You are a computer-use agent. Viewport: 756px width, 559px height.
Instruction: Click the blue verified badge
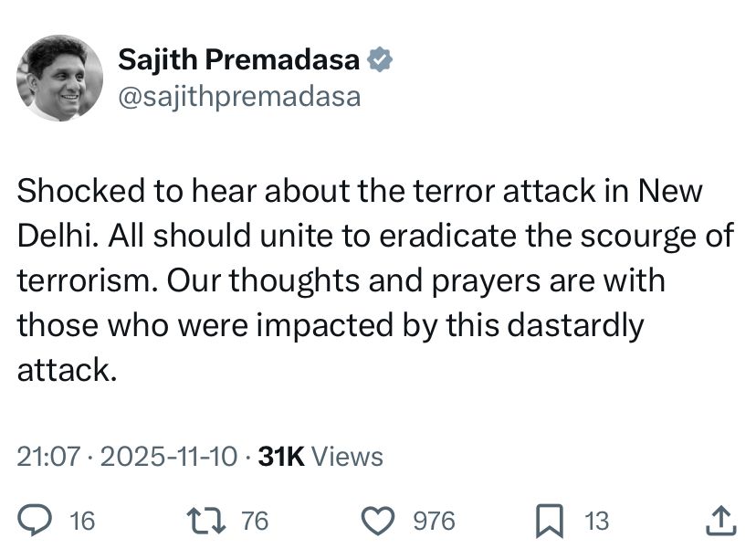click(380, 60)
